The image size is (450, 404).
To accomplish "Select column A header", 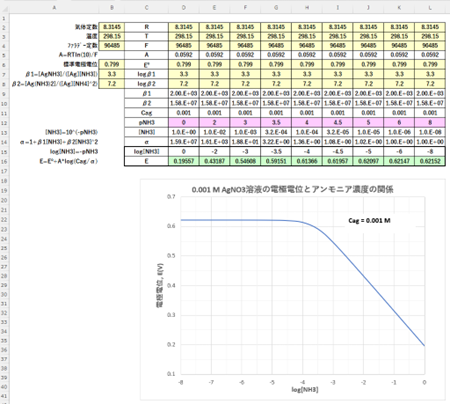I will (x=54, y=7).
